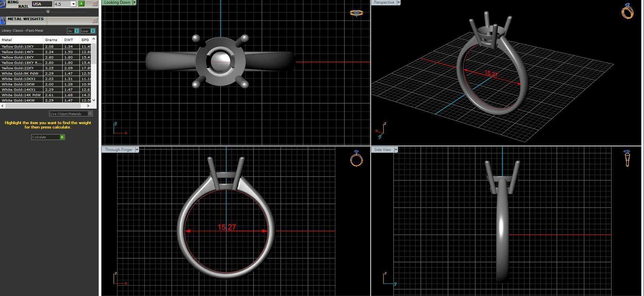This screenshot has height=296, width=644.
Task: Select the White Gold:10KW row
Action: 46,84
